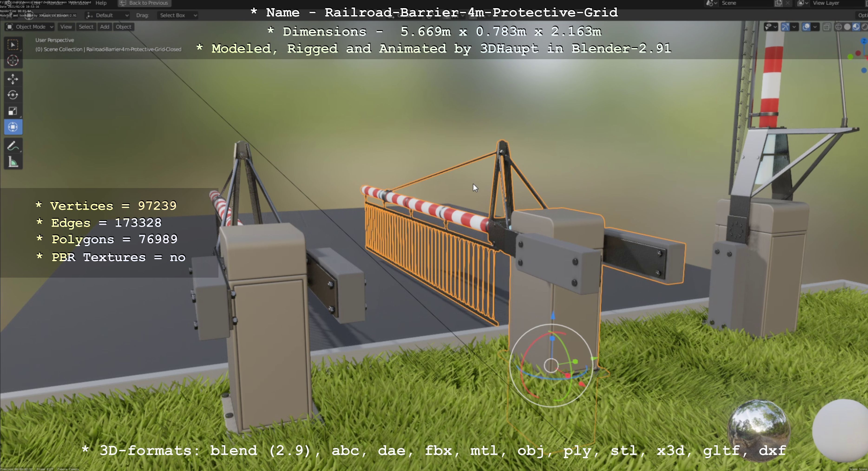Toggle gizmo visibility button

(786, 27)
